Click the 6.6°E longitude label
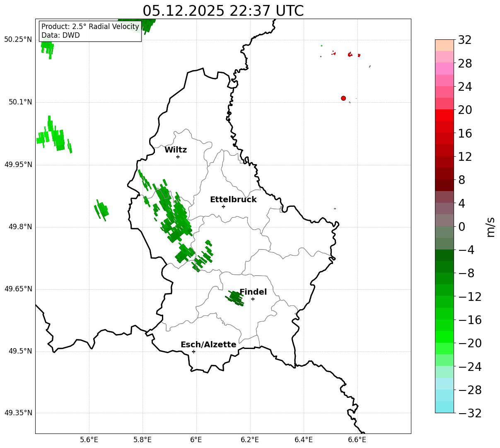The image size is (500, 448). coord(357,440)
